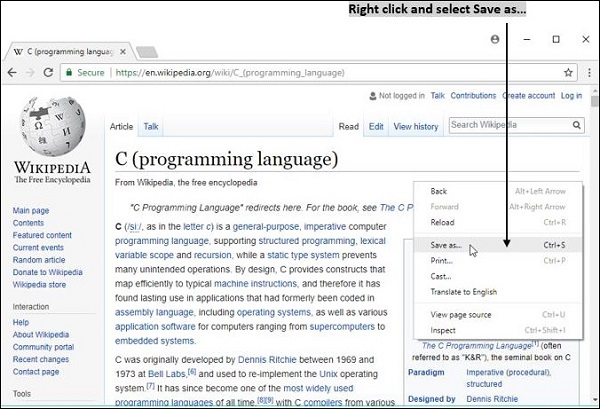Open Paradigm link in infobox
The width and height of the screenshot is (600, 409).
(426, 372)
